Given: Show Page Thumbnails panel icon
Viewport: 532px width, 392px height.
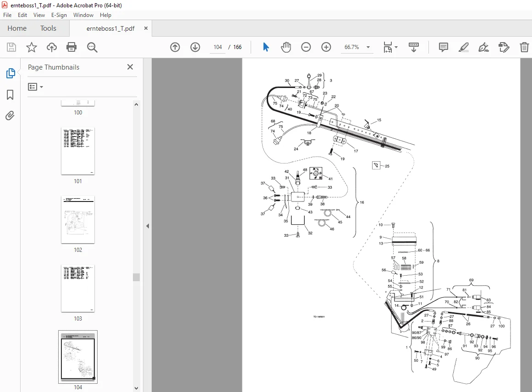Looking at the screenshot, I should tap(10, 73).
